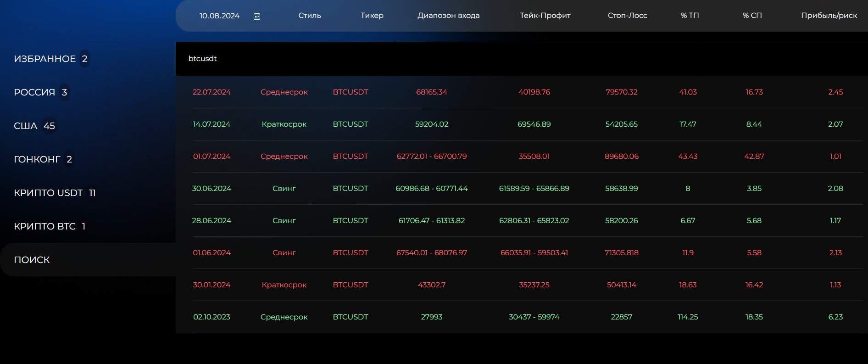Sort by Прибыль/риск column header
This screenshot has height=364, width=868.
click(x=829, y=16)
